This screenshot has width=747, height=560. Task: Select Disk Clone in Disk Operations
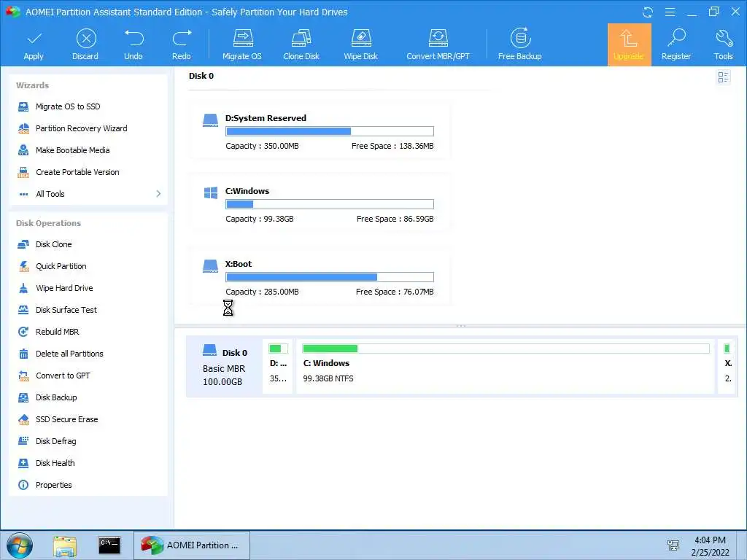point(53,244)
